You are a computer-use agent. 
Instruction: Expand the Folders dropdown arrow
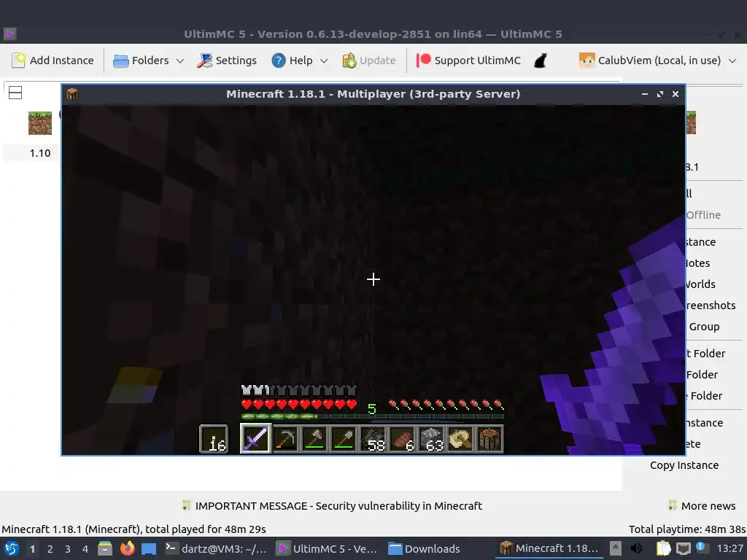pyautogui.click(x=180, y=61)
